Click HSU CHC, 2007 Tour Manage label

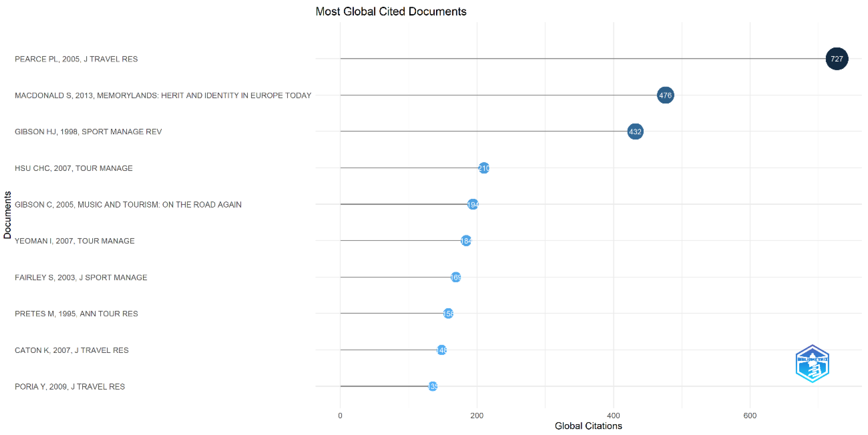click(x=74, y=168)
